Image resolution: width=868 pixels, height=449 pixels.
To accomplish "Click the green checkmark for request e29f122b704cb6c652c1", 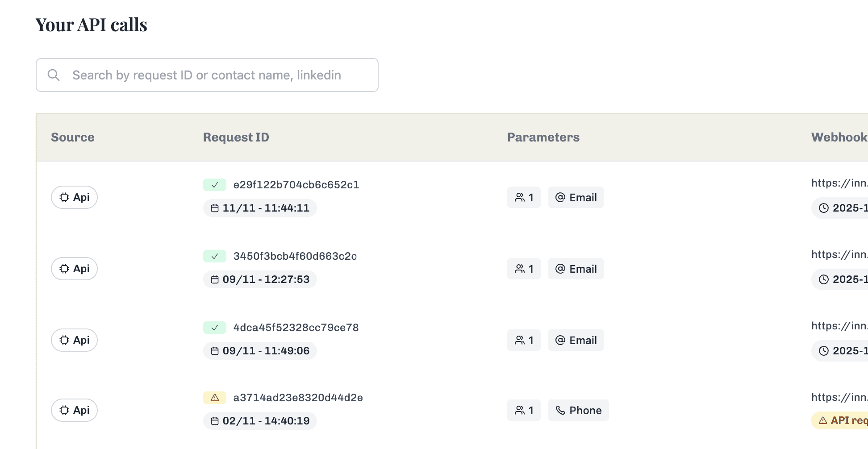I will click(215, 184).
